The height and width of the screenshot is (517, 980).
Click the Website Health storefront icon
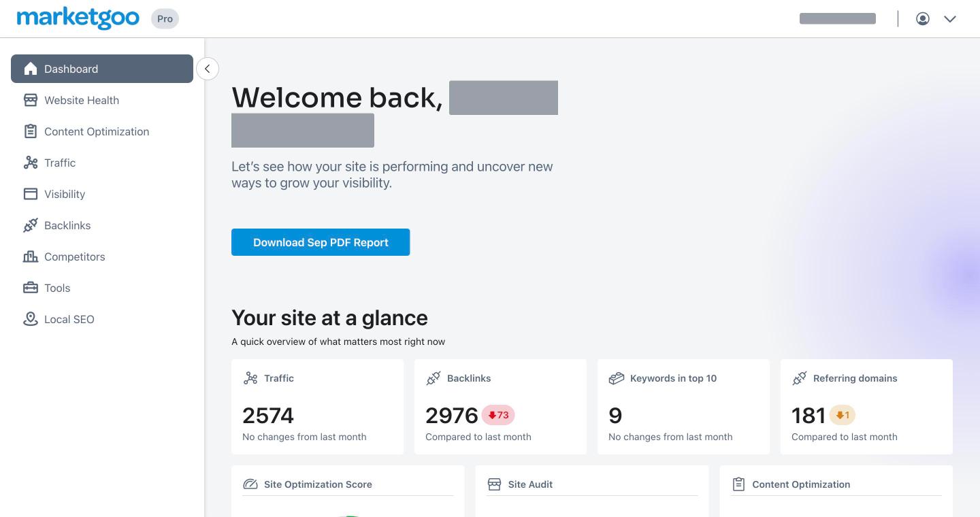click(30, 100)
